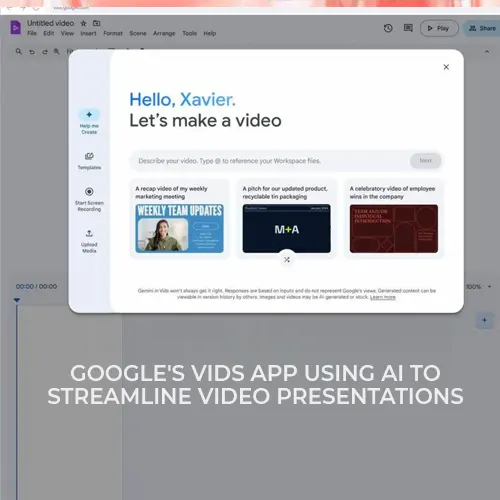Select the M+A pitch thumbnail
This screenshot has height=500, width=500.
pos(287,228)
